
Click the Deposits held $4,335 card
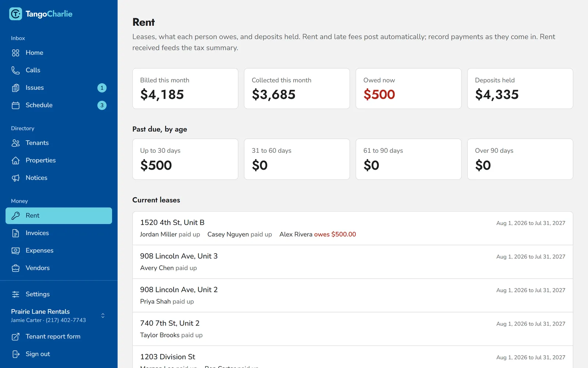(520, 88)
